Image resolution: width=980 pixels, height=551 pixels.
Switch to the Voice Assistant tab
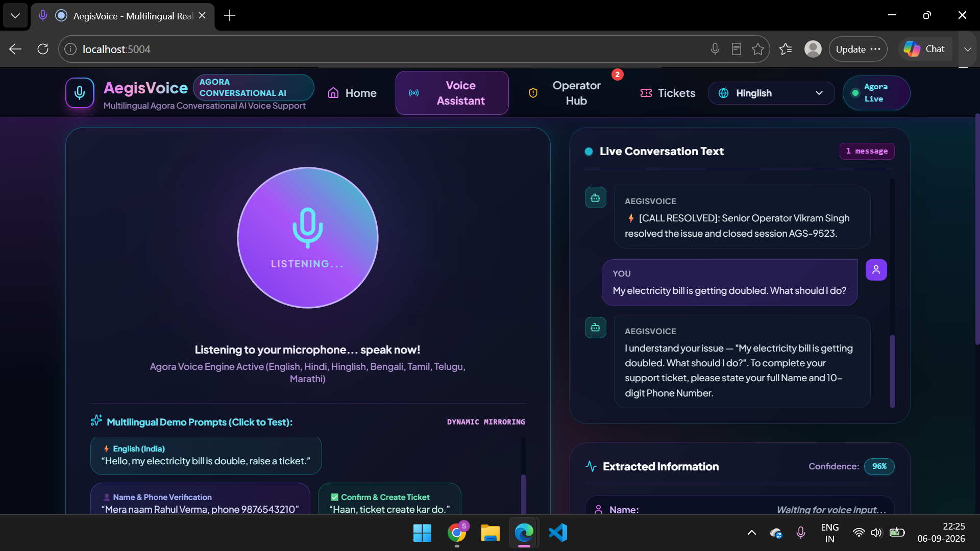point(452,93)
